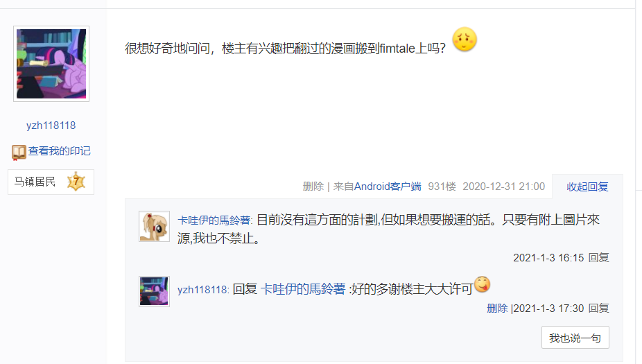Click the 马镇居民 member title badge
The width and height of the screenshot is (642, 364).
51,182
